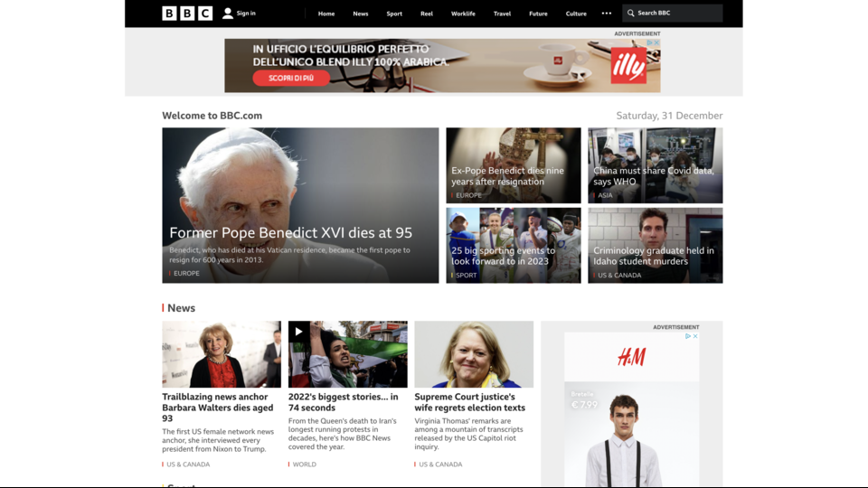Open Barbara Walters article thumbnail image
This screenshot has width=868, height=488.
(222, 354)
